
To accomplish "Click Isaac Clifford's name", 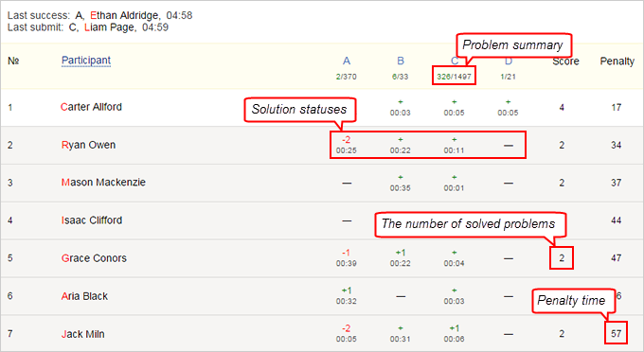I will (92, 220).
